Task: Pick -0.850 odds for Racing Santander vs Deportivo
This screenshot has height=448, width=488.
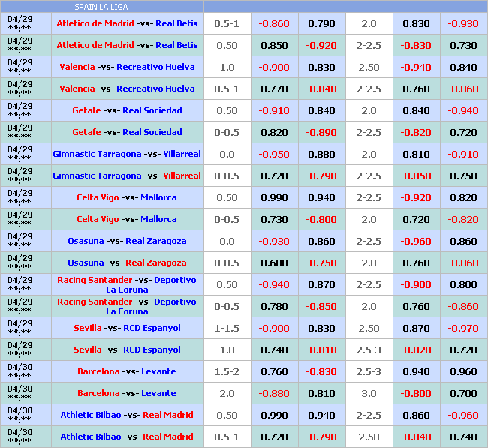Action: 321,306
